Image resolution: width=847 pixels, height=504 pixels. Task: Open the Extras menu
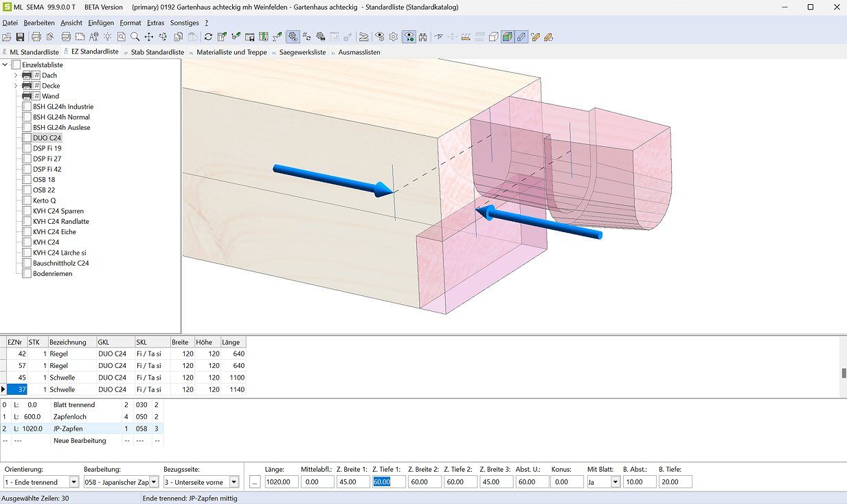pos(156,23)
